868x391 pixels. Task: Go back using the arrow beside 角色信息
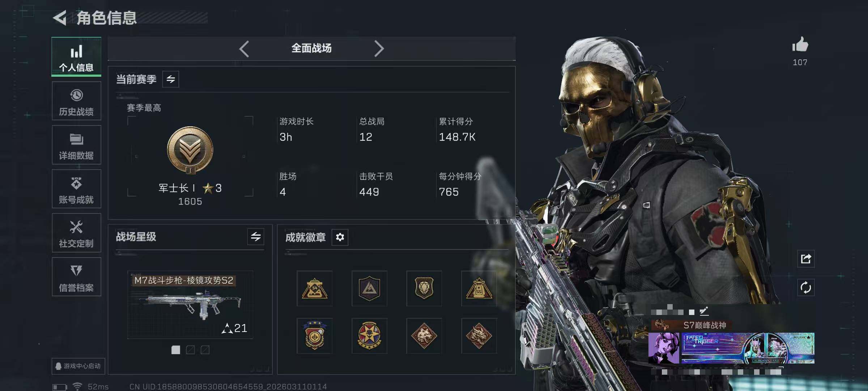[60, 18]
